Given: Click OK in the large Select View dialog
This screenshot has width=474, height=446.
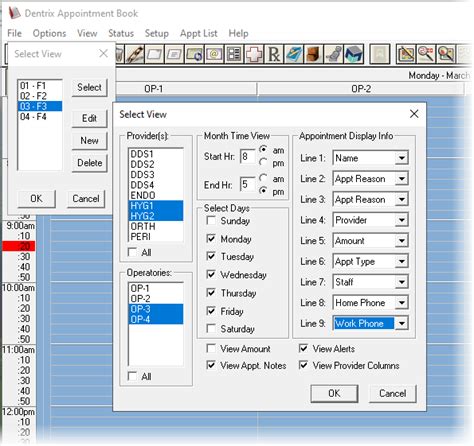Looking at the screenshot, I should pos(334,393).
